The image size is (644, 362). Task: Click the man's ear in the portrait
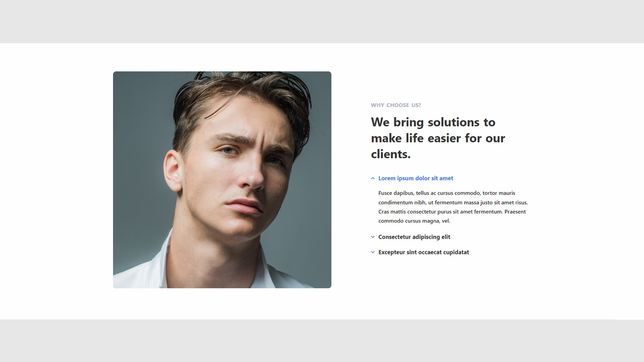tap(173, 171)
